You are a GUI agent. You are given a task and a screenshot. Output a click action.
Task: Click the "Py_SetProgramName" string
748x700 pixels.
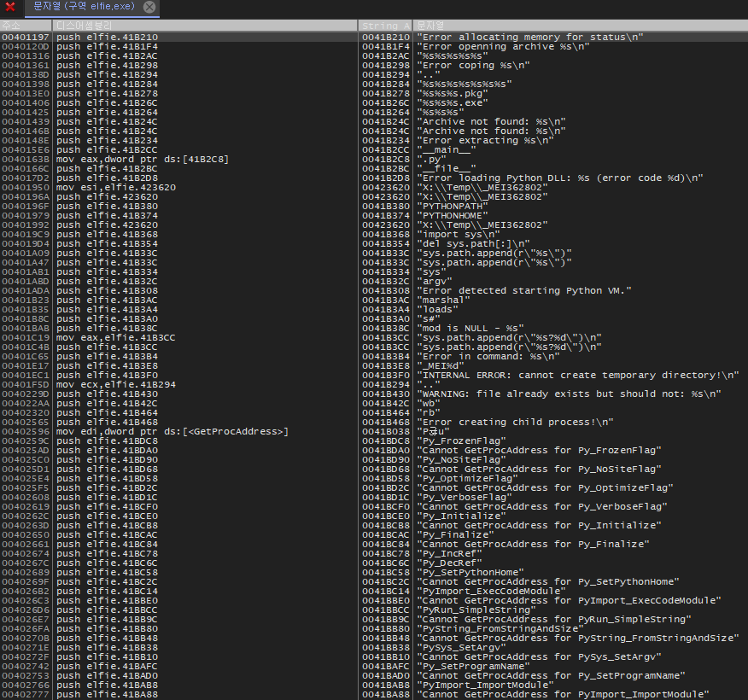click(473, 666)
